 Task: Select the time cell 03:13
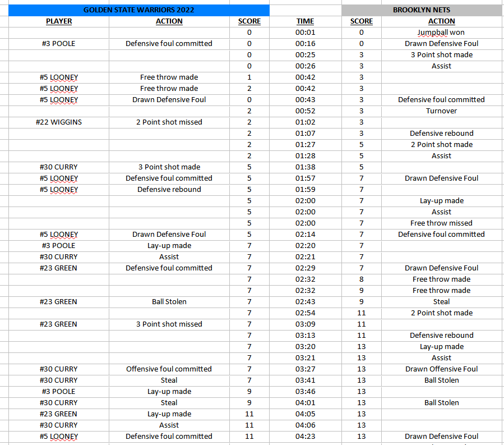click(306, 336)
